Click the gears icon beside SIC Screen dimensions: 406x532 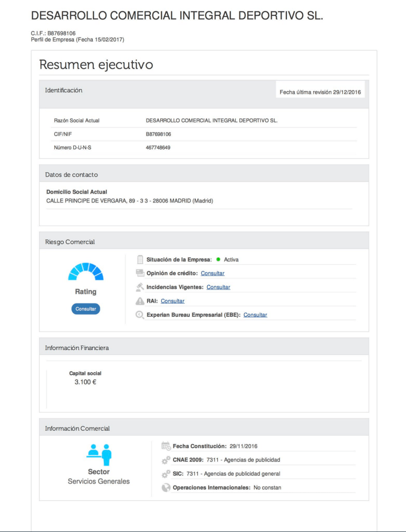coord(166,473)
